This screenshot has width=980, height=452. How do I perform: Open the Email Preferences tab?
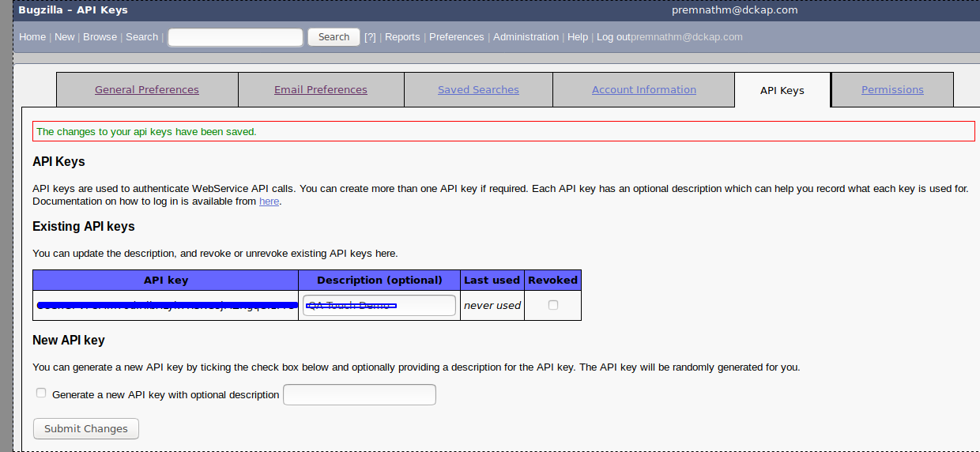point(321,89)
